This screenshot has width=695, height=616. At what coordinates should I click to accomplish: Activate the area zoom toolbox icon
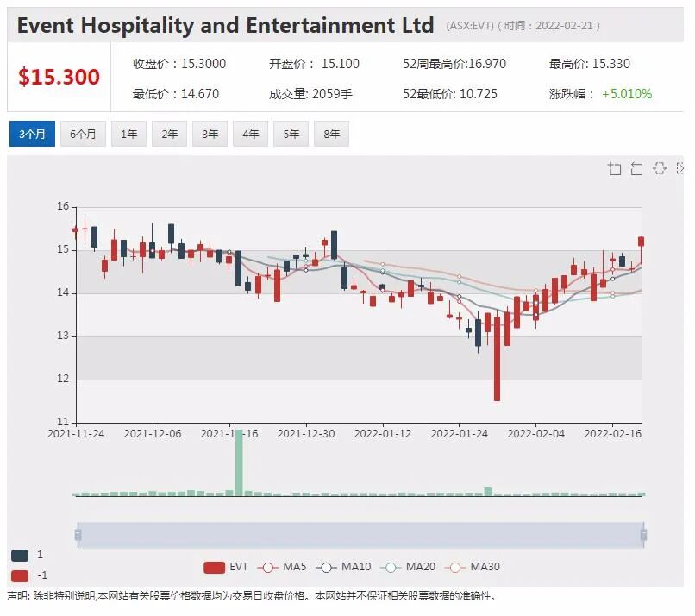pyautogui.click(x=614, y=168)
